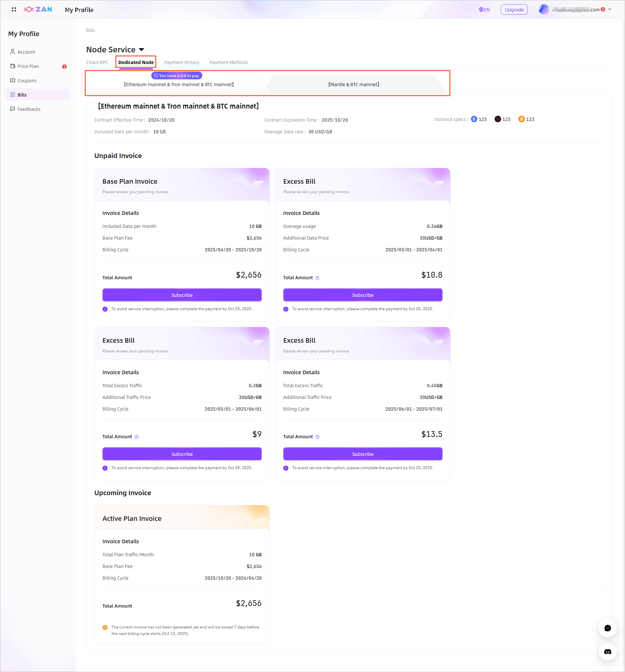Expand the Node Service dropdown
Viewport: 625px width, 672px height.
[141, 50]
